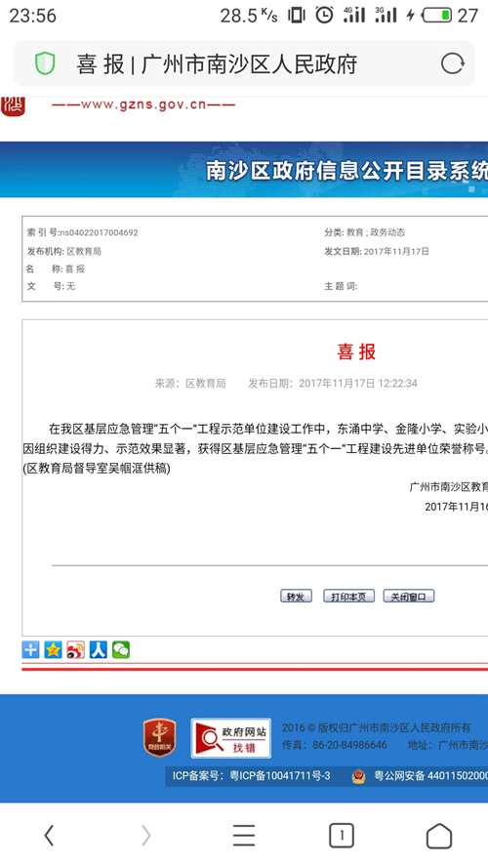The width and height of the screenshot is (488, 868).
Task: Click the 关闭窗口 button
Action: 409,597
